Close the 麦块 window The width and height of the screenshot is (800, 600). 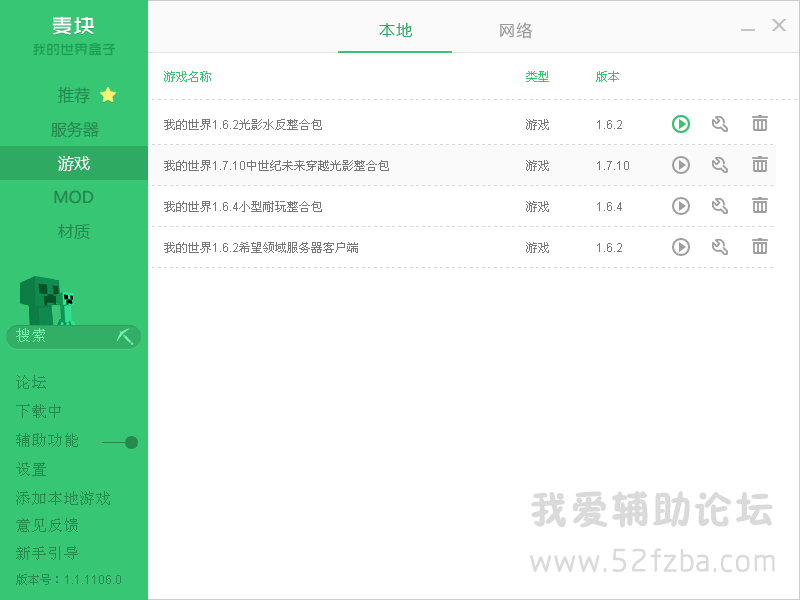779,25
